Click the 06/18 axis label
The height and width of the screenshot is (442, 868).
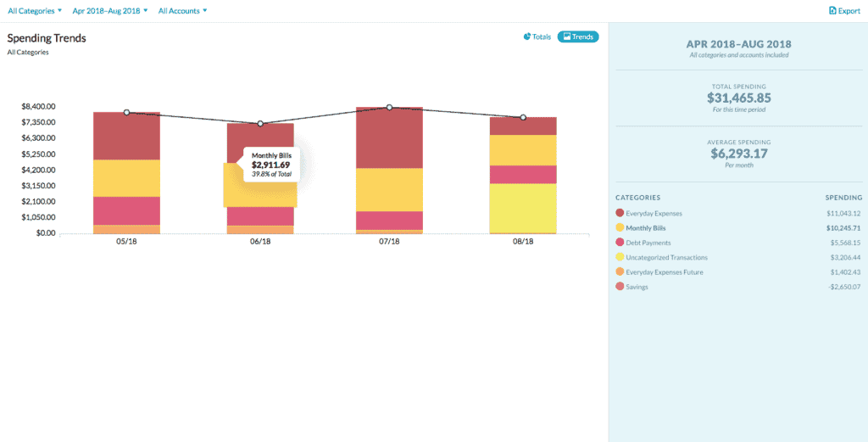261,242
